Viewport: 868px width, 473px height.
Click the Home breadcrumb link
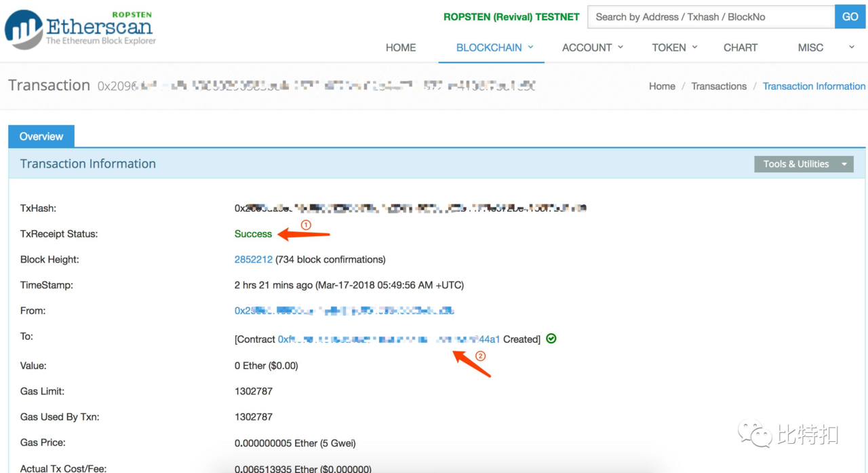coord(662,86)
